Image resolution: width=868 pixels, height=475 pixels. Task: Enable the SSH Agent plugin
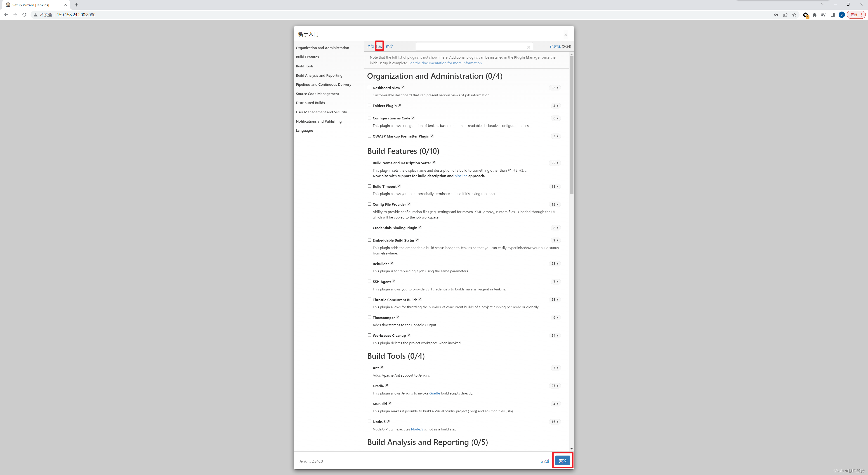(369, 281)
